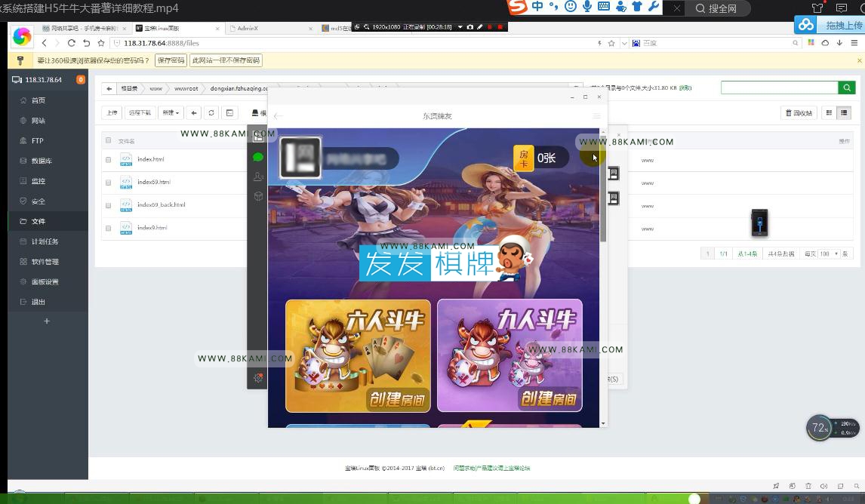Click the 房卡 0张 card counter
This screenshot has width=865, height=504.
coord(540,158)
